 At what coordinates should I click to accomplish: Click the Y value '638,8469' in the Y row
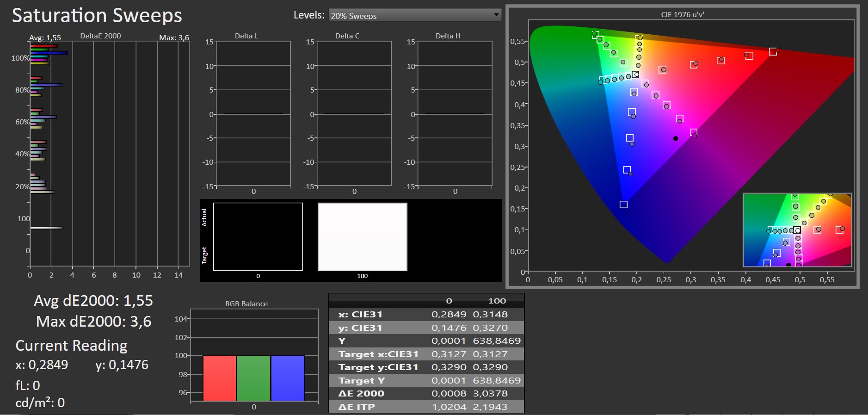pos(497,341)
